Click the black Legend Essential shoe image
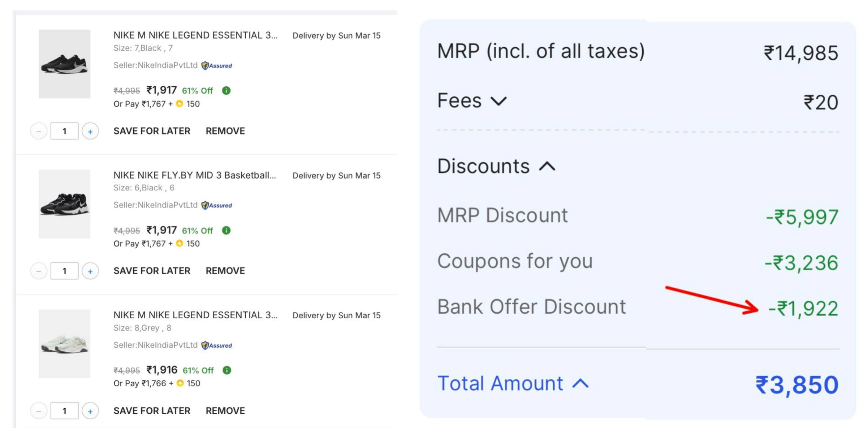The image size is (868, 443). (x=64, y=64)
